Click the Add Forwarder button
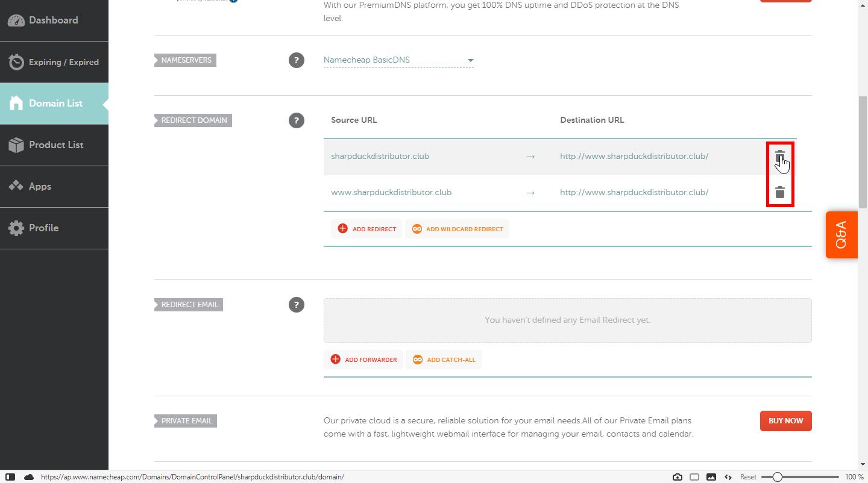 pyautogui.click(x=363, y=360)
